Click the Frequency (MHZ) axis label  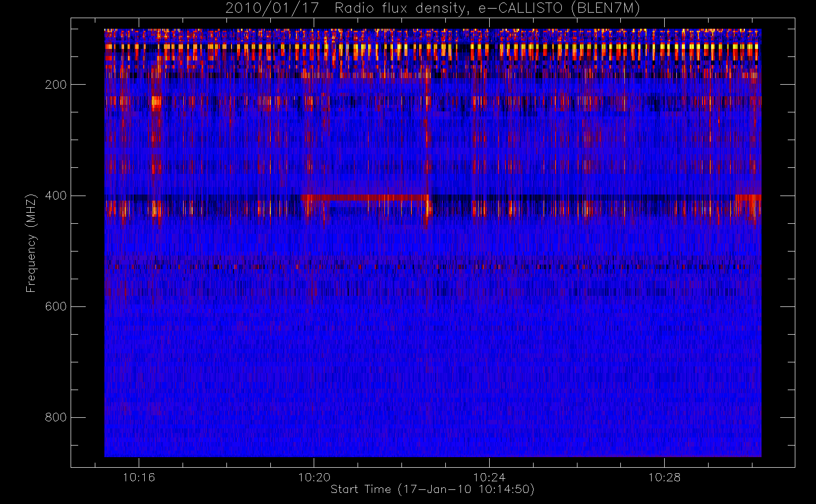tap(31, 243)
